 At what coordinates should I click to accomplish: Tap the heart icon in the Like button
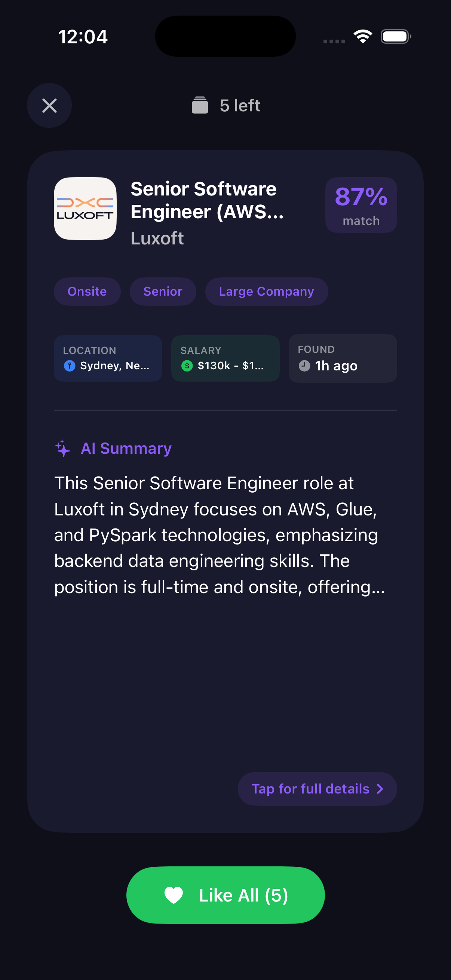pos(174,895)
